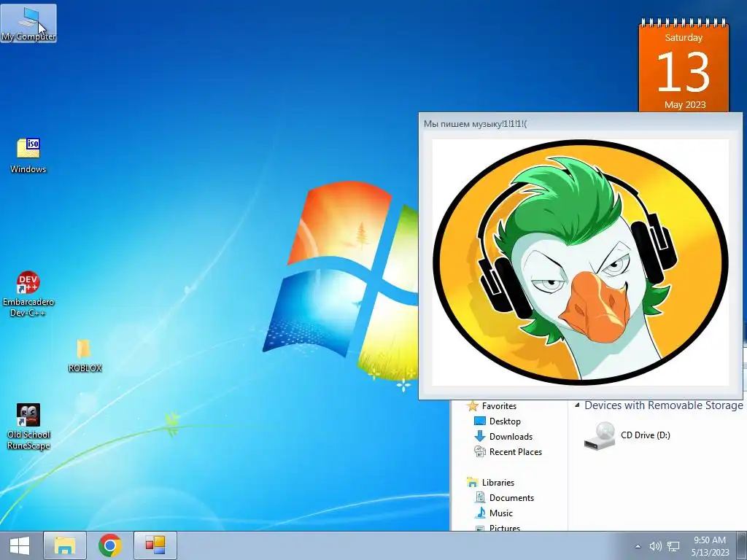Click the Saturday 13 calendar gadget

pyautogui.click(x=684, y=65)
